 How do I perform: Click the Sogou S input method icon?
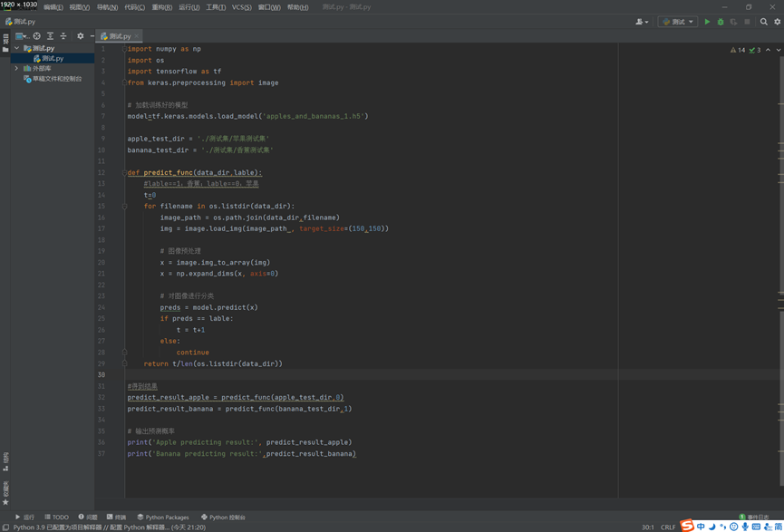coord(688,526)
